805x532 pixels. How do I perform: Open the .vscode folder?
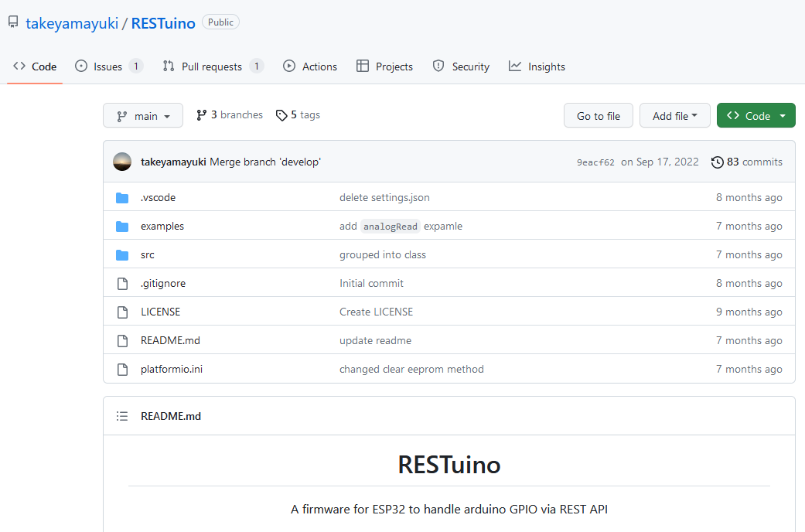coord(158,198)
